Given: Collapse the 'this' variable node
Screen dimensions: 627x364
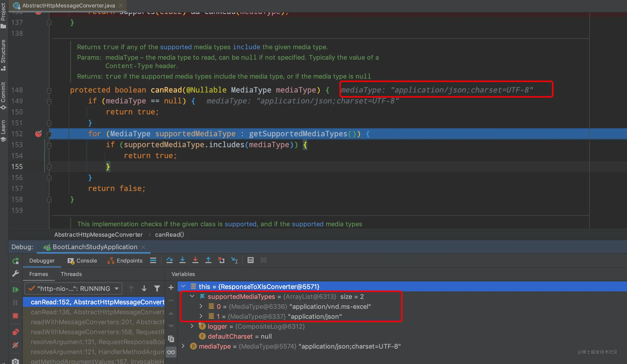Looking at the screenshot, I should (x=183, y=286).
